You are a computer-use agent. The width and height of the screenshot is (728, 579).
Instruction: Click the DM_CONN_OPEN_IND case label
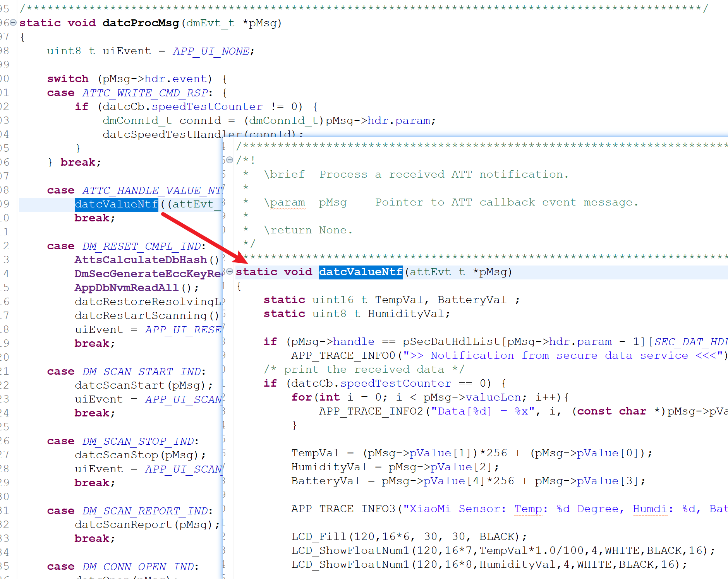[138, 567]
